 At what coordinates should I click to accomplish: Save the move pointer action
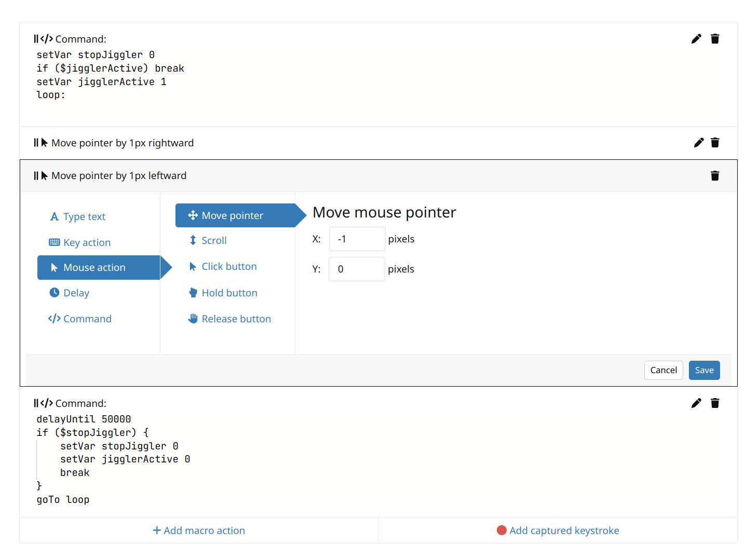click(x=704, y=370)
